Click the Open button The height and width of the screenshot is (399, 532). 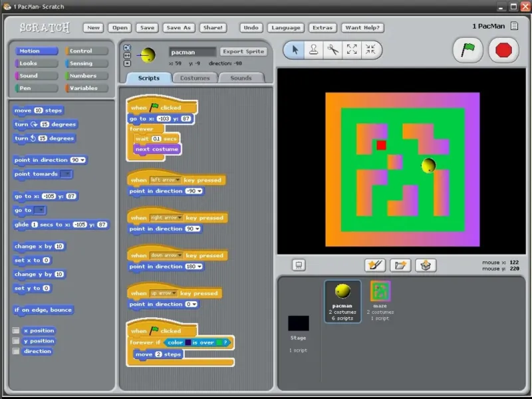tap(120, 28)
